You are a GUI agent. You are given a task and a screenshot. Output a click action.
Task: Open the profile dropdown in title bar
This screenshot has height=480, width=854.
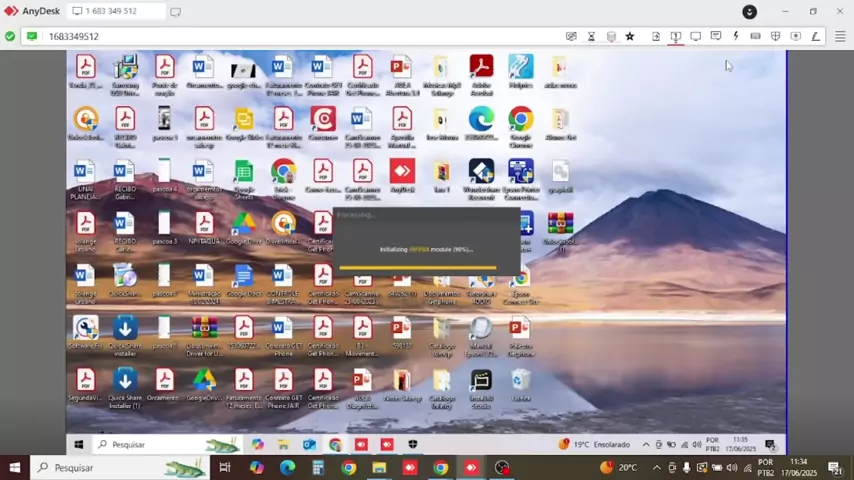(x=749, y=12)
